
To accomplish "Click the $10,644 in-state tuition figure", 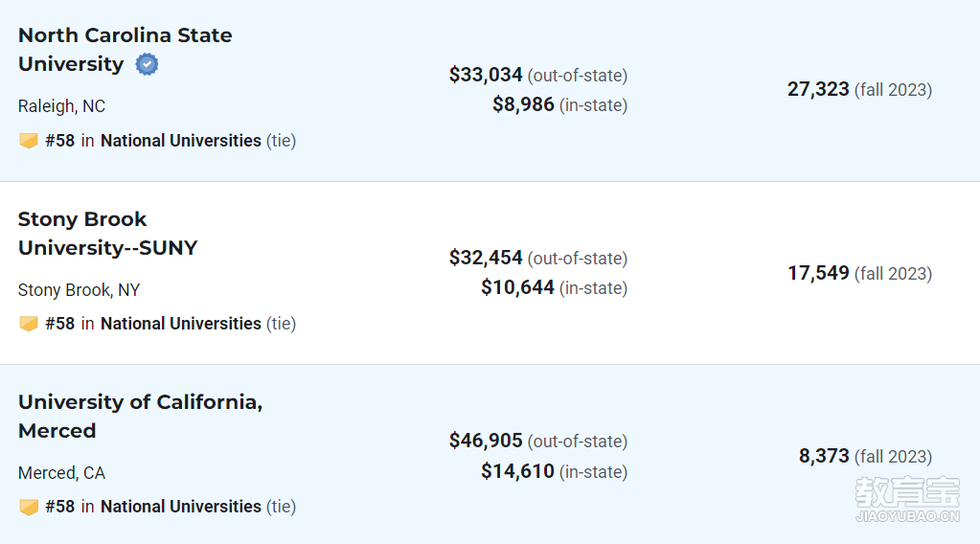I will pos(517,287).
